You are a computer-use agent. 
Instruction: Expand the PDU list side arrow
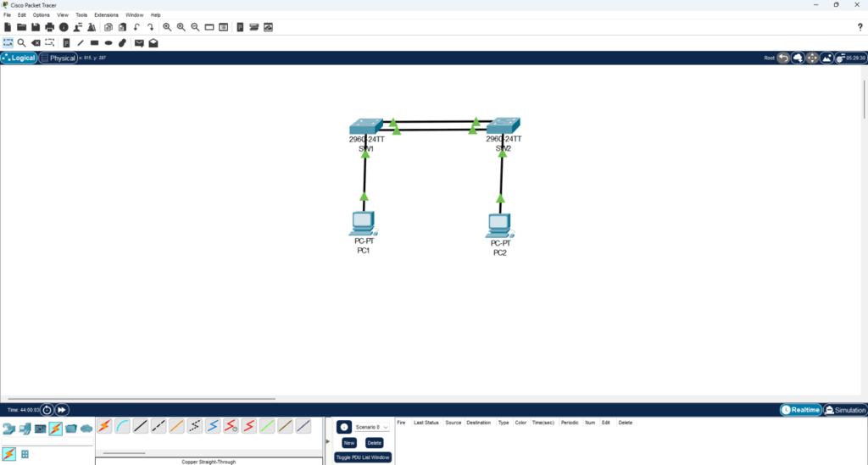[x=328, y=440]
